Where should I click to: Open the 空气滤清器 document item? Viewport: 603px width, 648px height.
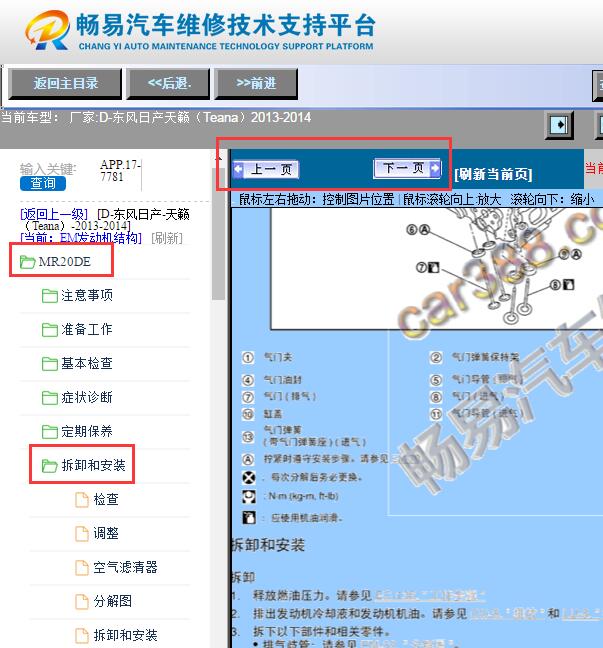point(125,567)
